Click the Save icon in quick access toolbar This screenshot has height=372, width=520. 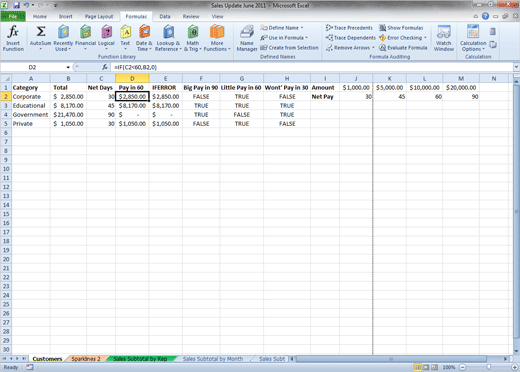[16, 5]
